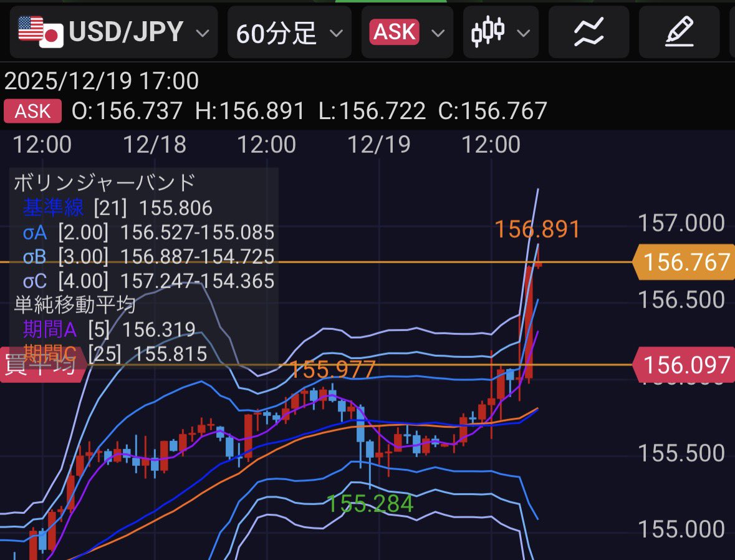Click the red ASK badge beside the OHLC values
Viewport: 735px width, 560px height.
[x=32, y=111]
